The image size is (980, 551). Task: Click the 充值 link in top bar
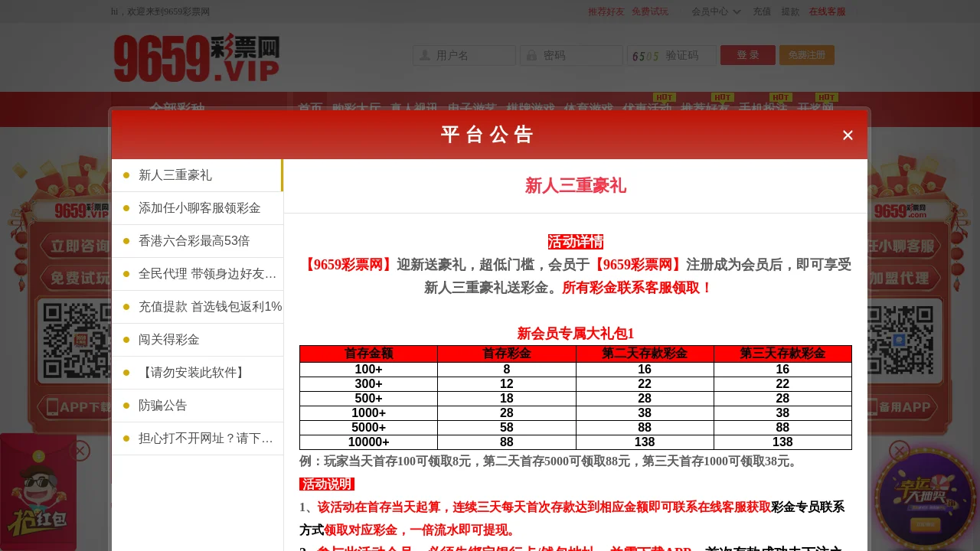(762, 11)
